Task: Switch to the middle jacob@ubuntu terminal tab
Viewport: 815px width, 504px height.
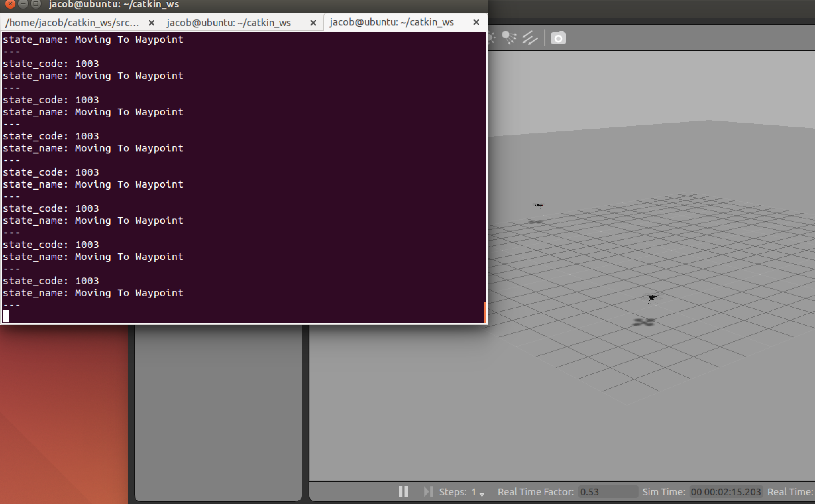Action: point(229,22)
